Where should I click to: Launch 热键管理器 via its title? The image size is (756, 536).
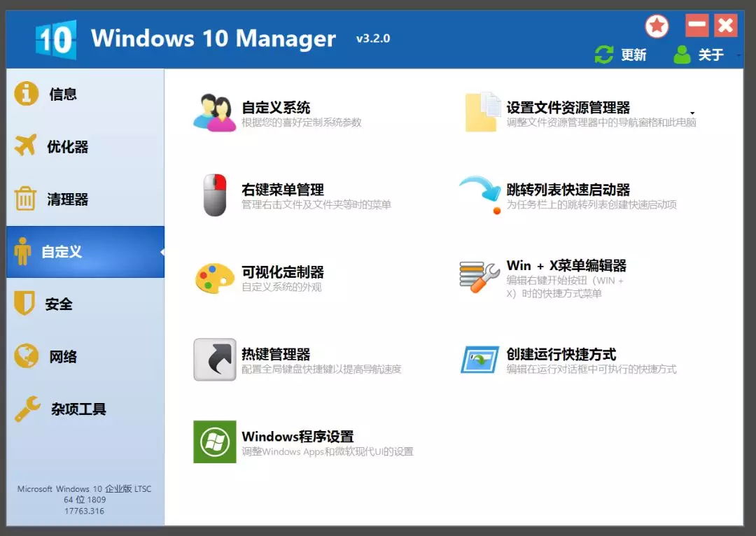tap(276, 354)
